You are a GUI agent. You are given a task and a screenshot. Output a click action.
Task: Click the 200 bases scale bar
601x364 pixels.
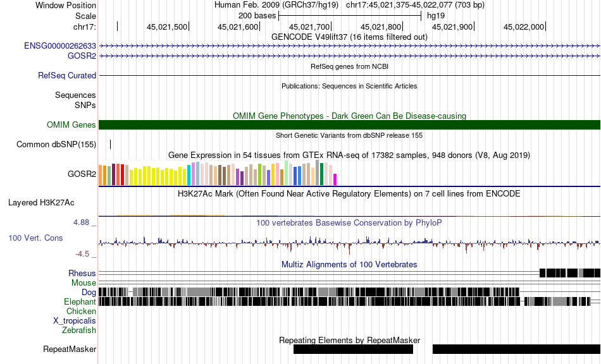click(350, 16)
